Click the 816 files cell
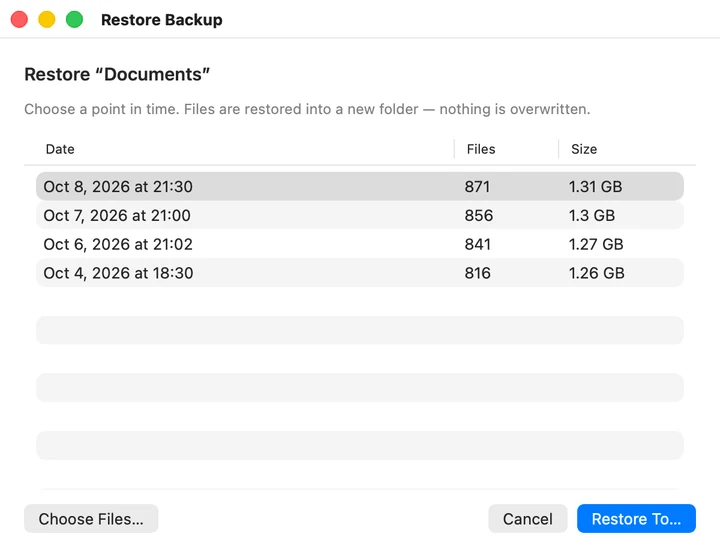Image resolution: width=720 pixels, height=557 pixels. pos(478,273)
